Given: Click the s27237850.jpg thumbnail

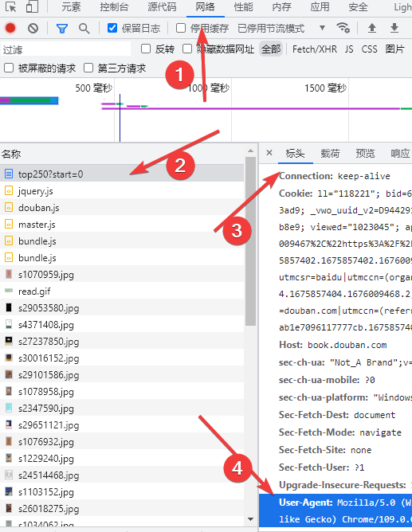Looking at the screenshot, I should click(9, 341).
